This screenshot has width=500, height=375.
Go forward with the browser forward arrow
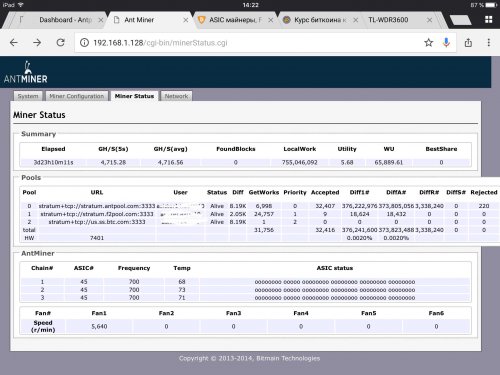point(37,43)
